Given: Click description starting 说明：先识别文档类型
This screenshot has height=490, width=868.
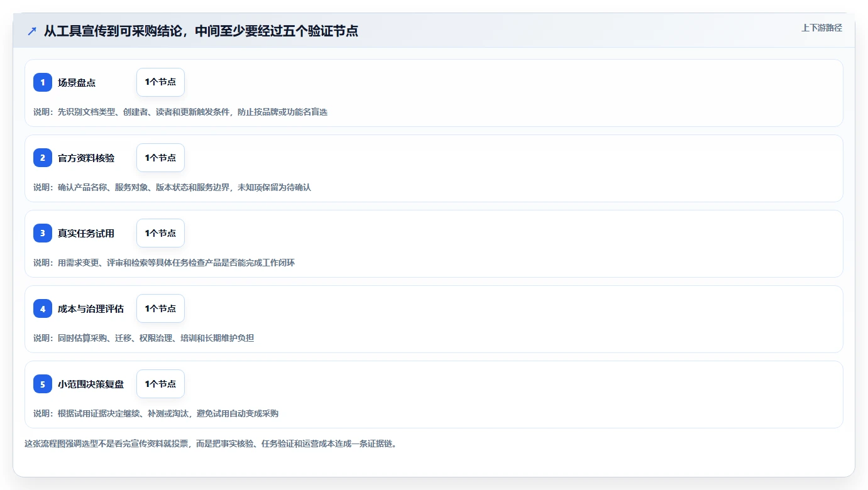Looking at the screenshot, I should [x=180, y=112].
